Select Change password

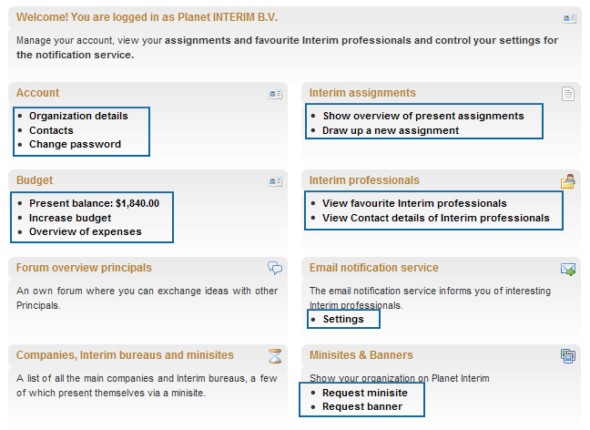75,144
